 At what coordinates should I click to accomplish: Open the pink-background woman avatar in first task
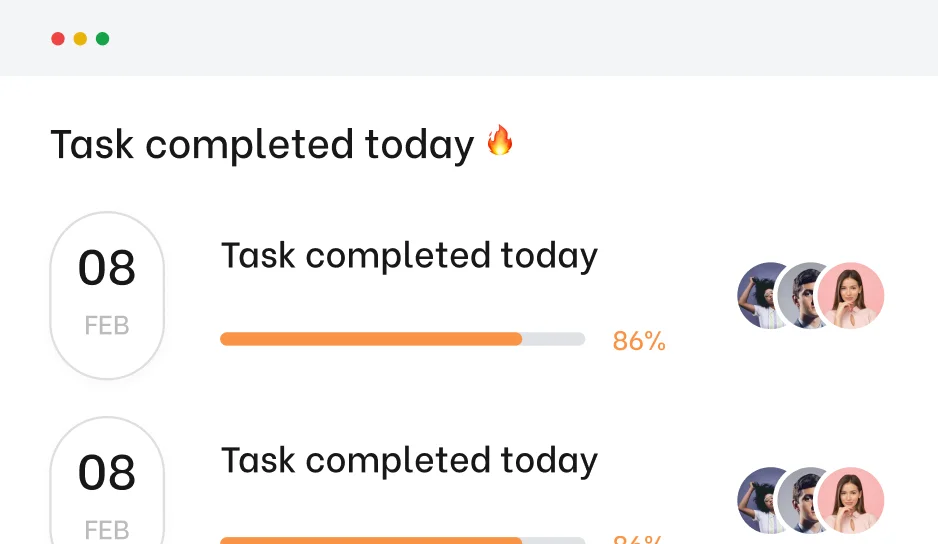click(x=850, y=296)
